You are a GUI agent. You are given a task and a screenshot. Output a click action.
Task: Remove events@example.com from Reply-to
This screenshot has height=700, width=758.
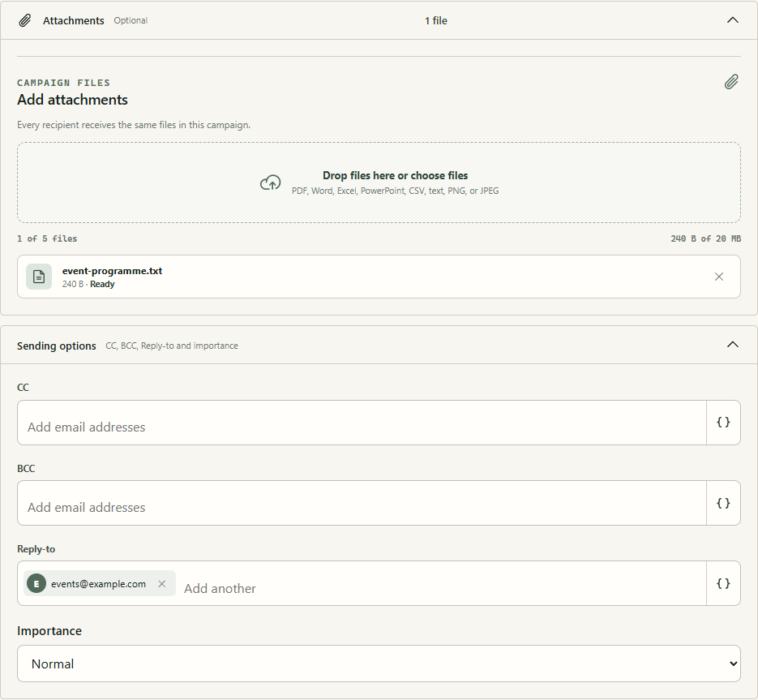162,584
